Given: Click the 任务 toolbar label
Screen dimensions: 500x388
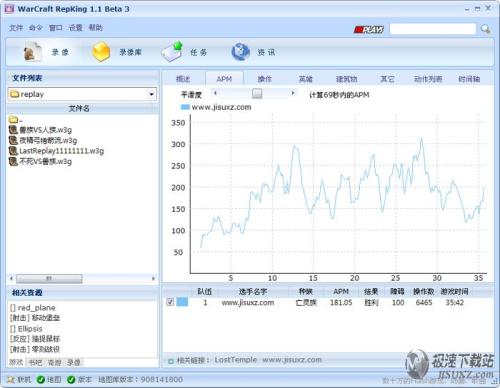Looking at the screenshot, I should (x=198, y=52).
